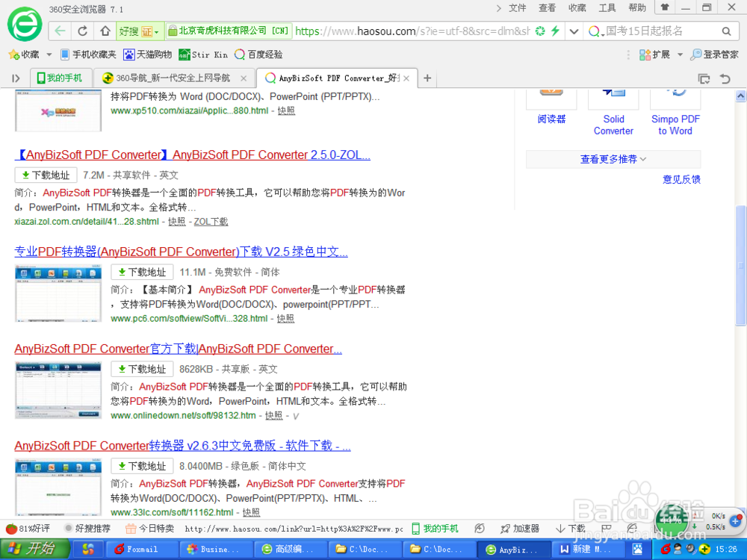
Task: Open the browser skin shirt icon
Action: click(x=665, y=7)
